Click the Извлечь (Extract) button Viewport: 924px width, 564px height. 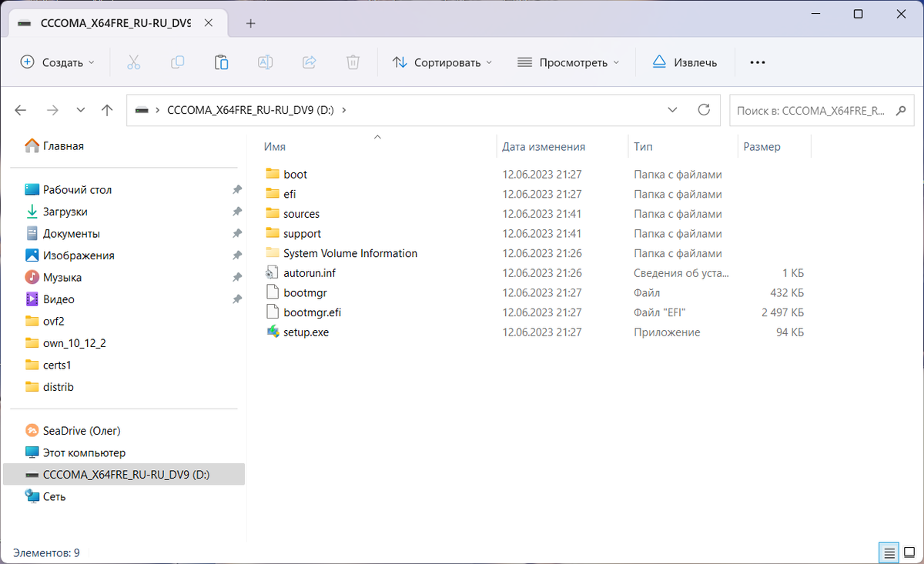click(x=684, y=62)
